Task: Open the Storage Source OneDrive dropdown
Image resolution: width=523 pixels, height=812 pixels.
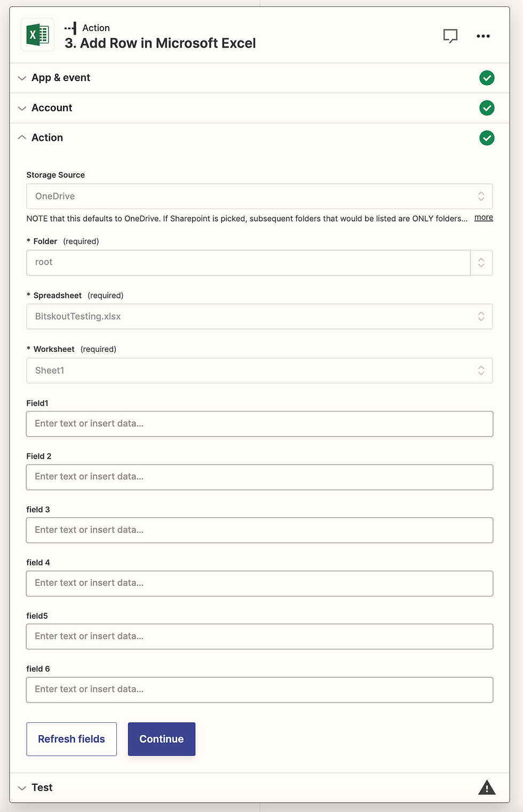Action: tap(259, 196)
